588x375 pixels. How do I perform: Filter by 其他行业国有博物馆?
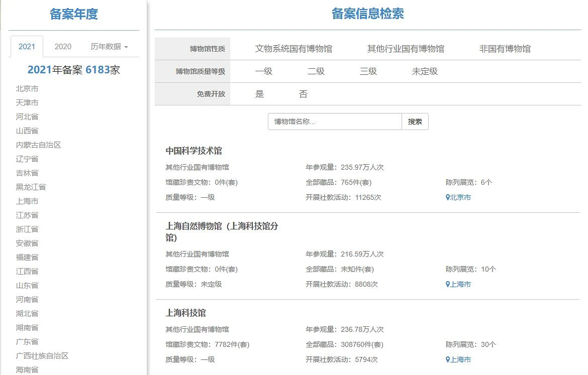(x=406, y=49)
